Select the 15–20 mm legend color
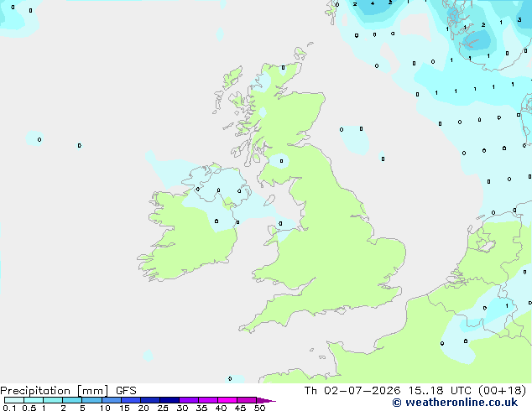This screenshot has height=411, width=532. point(130,400)
